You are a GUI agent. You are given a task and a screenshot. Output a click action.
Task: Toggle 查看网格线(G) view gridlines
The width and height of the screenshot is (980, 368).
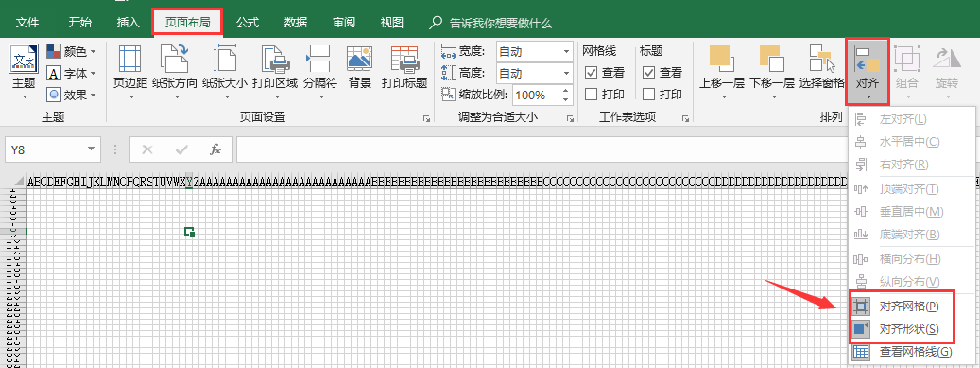point(912,352)
